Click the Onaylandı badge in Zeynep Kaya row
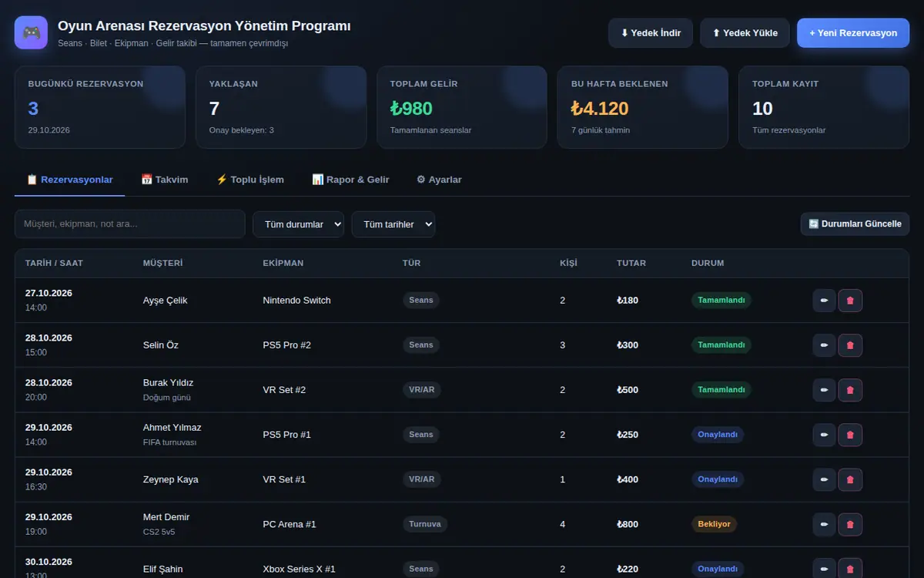This screenshot has height=578, width=924. point(718,479)
